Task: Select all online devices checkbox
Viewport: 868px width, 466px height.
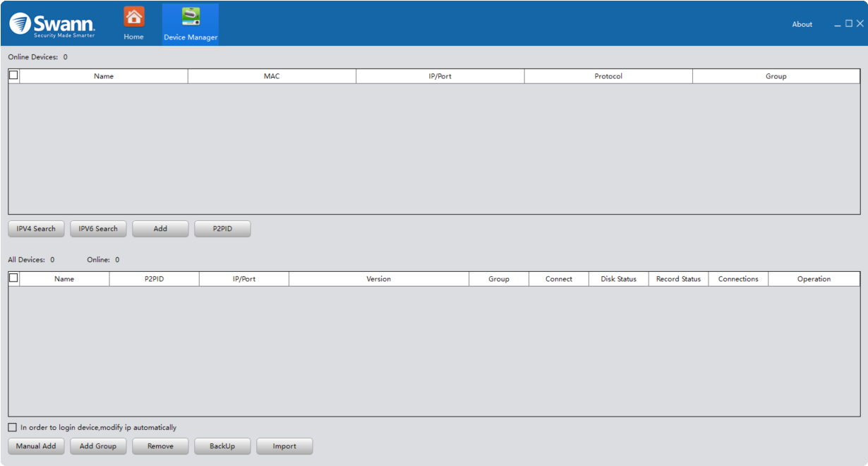Action: pos(13,75)
